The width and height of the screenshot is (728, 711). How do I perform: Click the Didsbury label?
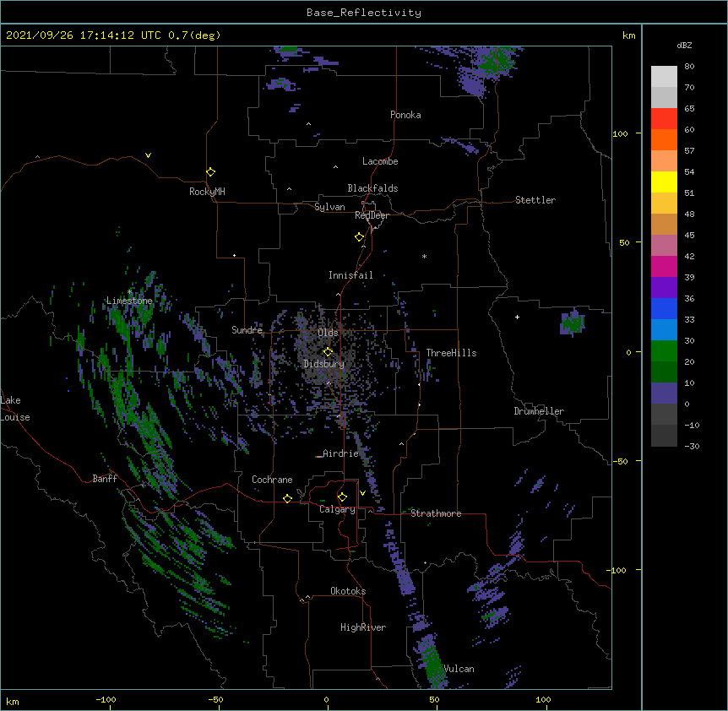click(324, 364)
